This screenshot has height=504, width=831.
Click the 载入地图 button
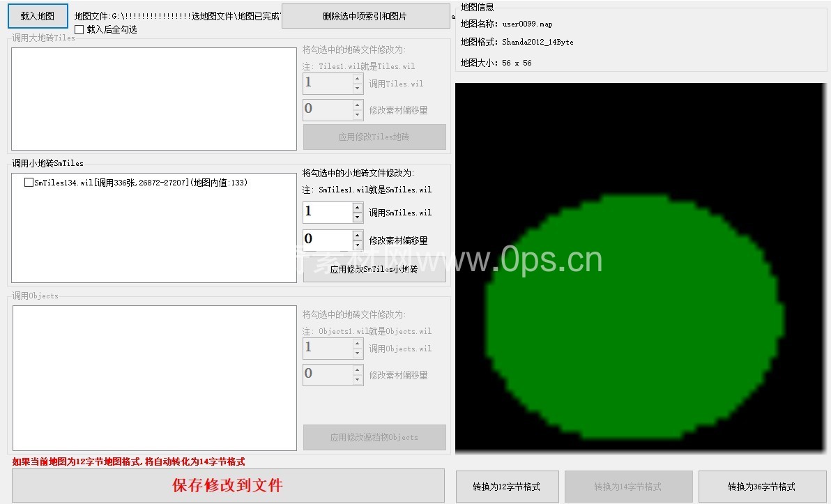pyautogui.click(x=38, y=16)
